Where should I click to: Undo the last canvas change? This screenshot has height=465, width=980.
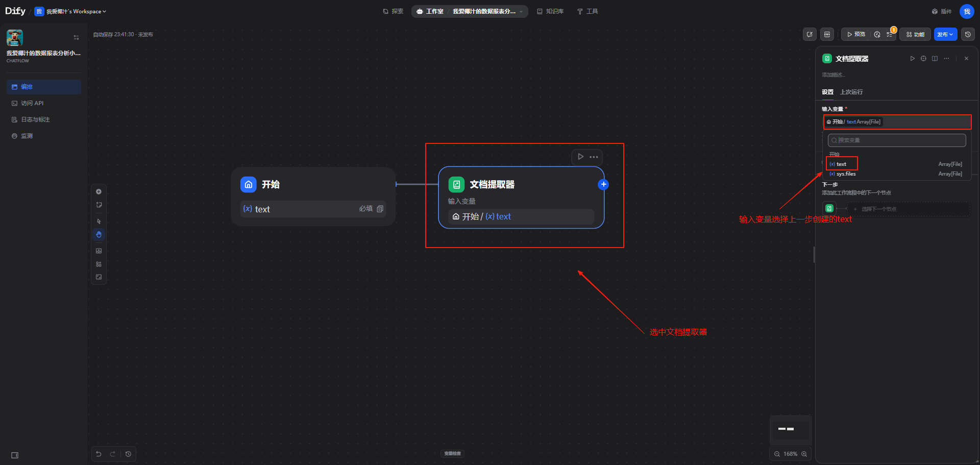point(99,454)
